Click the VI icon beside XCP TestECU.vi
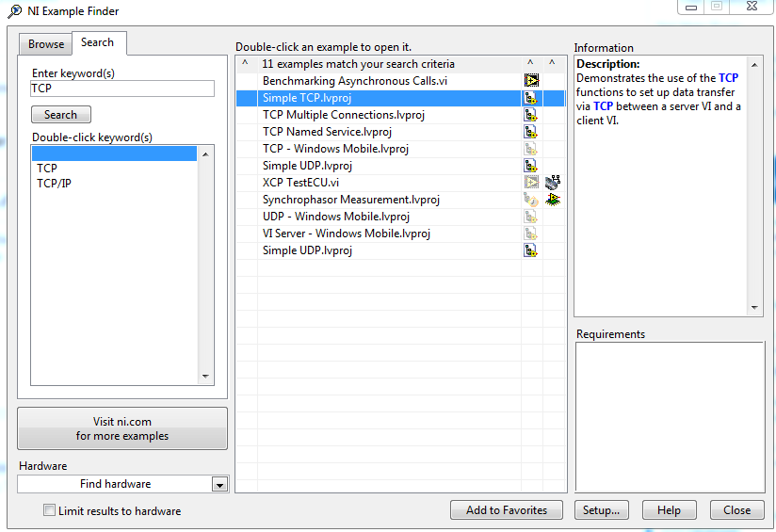 click(x=531, y=182)
